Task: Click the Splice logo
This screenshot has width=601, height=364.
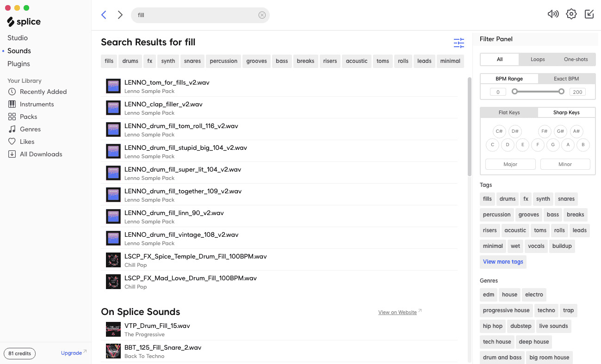Action: pyautogui.click(x=24, y=22)
